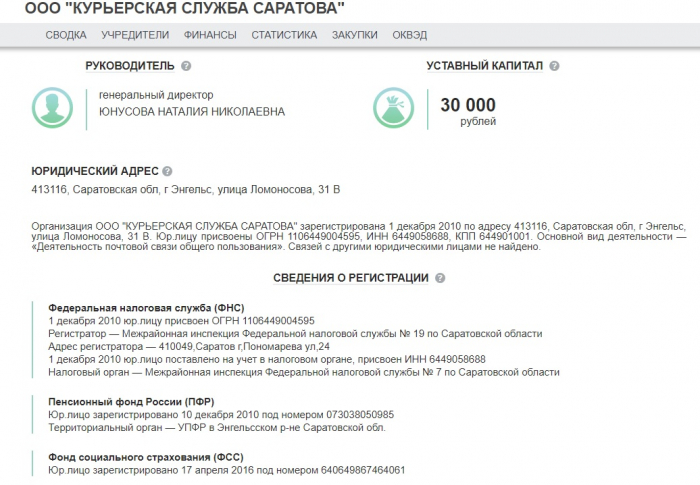Switch to the УЧРЕДИТЕЛИ tab

point(135,35)
